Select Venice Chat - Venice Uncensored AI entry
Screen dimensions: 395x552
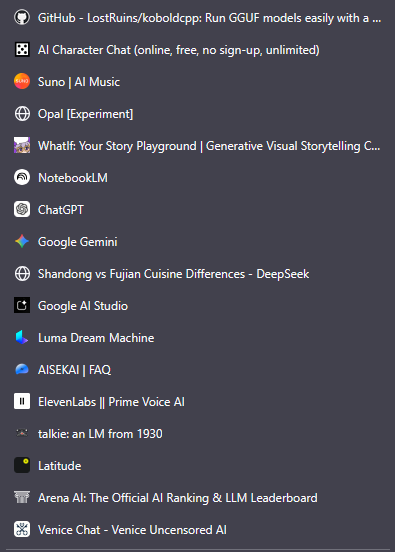point(198,529)
